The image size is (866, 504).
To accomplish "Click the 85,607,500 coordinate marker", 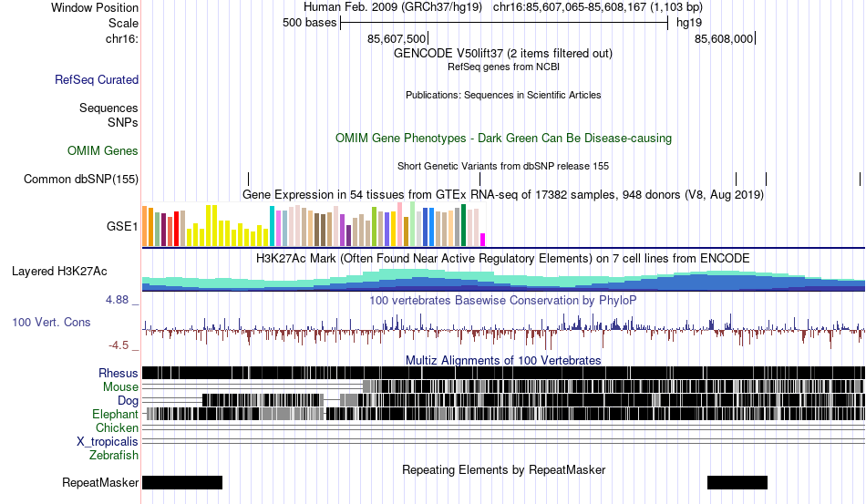I will pyautogui.click(x=397, y=38).
